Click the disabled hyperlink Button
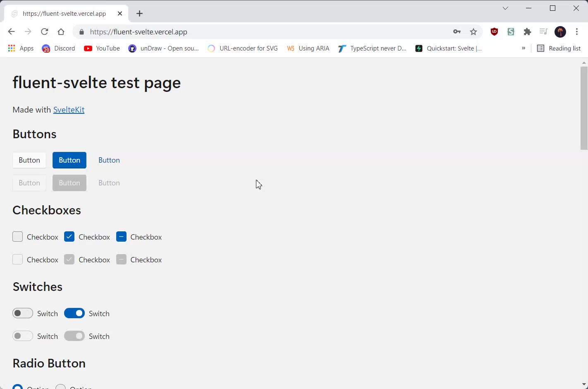The width and height of the screenshot is (588, 389). (109, 183)
